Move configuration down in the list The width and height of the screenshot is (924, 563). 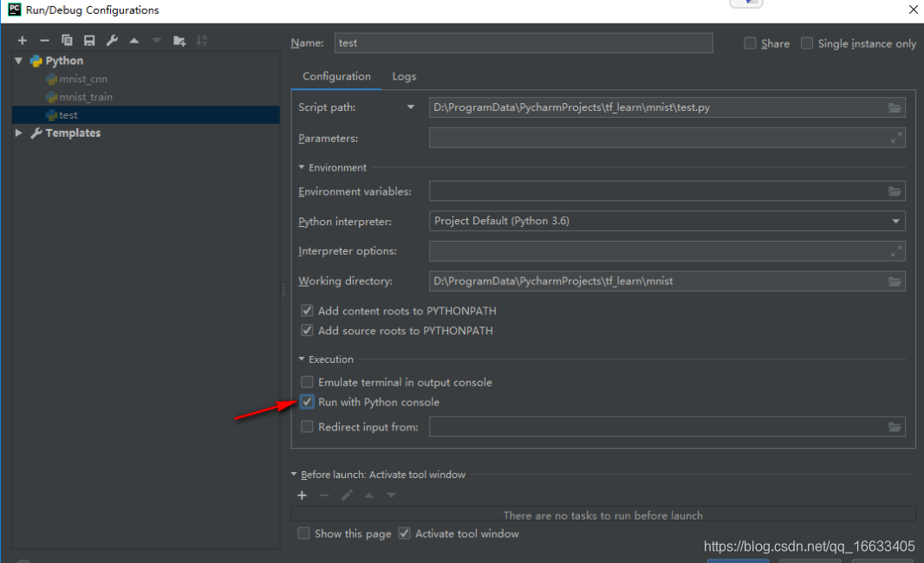156,41
